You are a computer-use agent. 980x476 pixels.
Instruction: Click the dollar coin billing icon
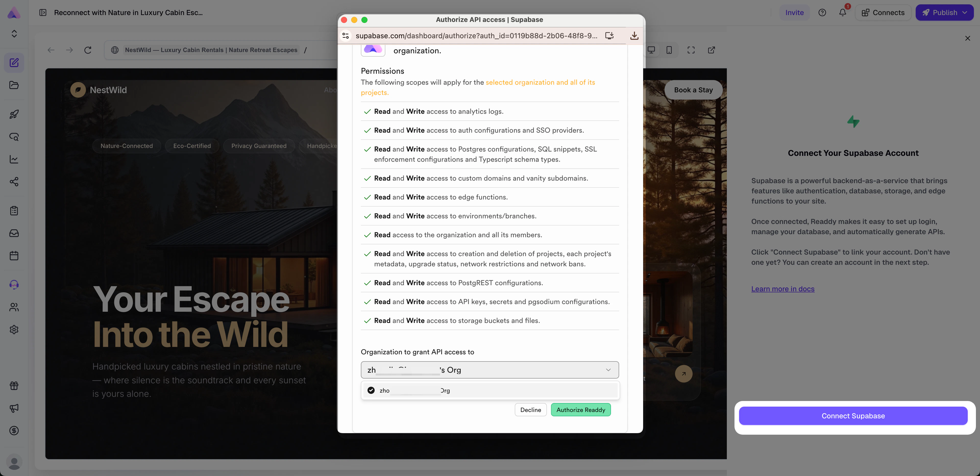click(x=14, y=431)
